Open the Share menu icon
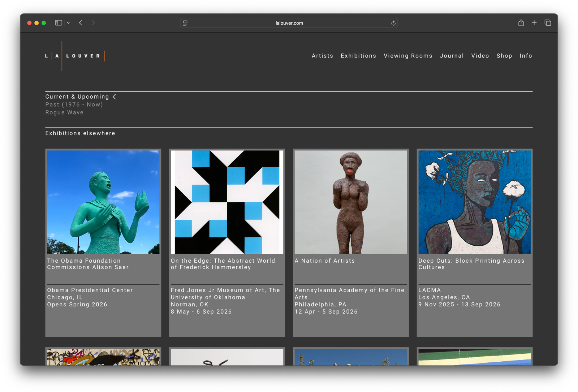578x392 pixels. [521, 23]
